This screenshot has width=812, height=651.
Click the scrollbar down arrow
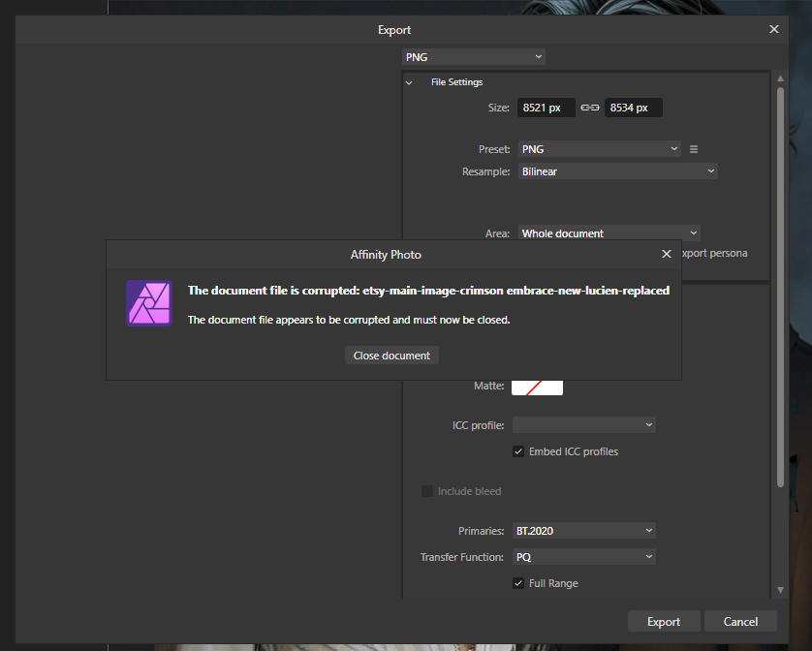click(x=780, y=590)
